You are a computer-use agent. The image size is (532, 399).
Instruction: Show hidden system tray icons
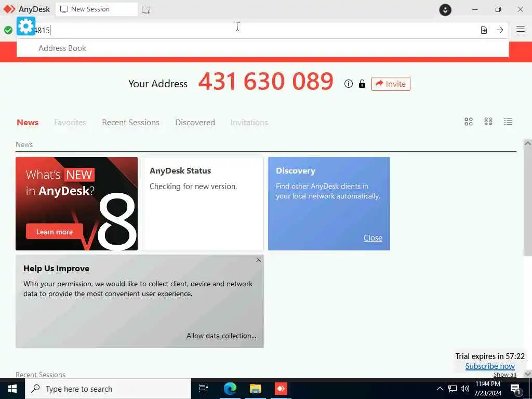click(440, 389)
